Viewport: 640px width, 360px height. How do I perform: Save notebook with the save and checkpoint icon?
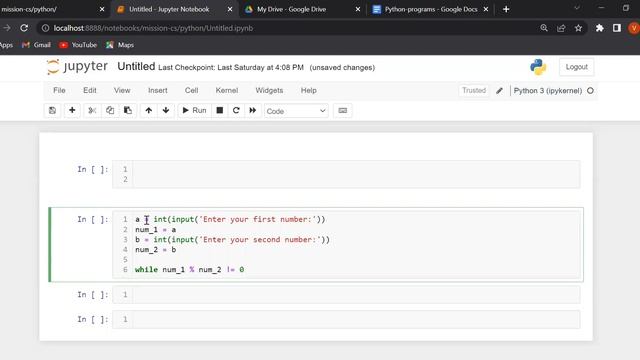[x=53, y=111]
